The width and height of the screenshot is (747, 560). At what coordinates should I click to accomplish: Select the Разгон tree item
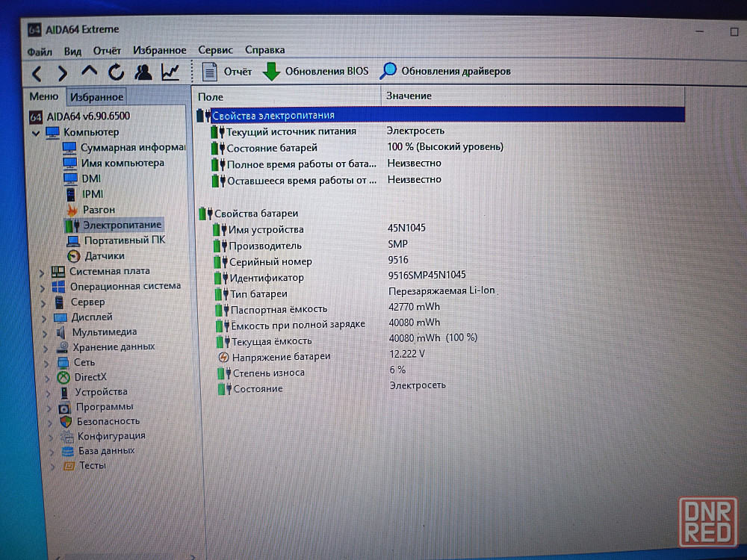[90, 210]
